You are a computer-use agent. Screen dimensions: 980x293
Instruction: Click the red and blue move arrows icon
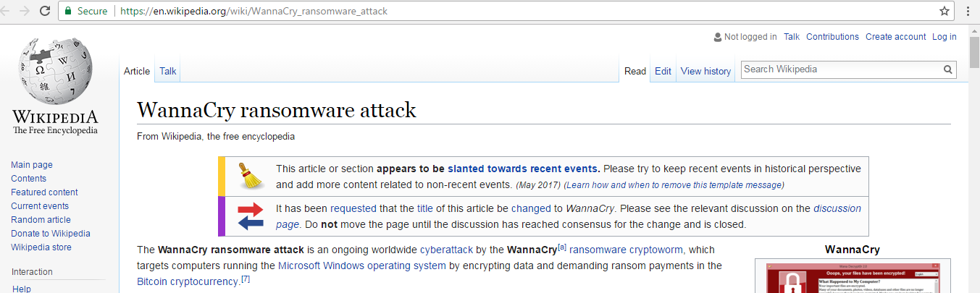[251, 216]
